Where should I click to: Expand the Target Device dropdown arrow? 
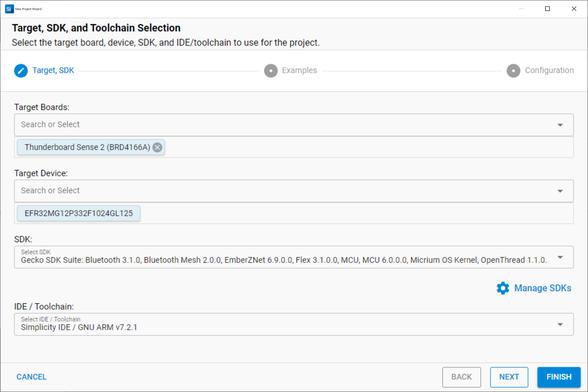click(560, 191)
